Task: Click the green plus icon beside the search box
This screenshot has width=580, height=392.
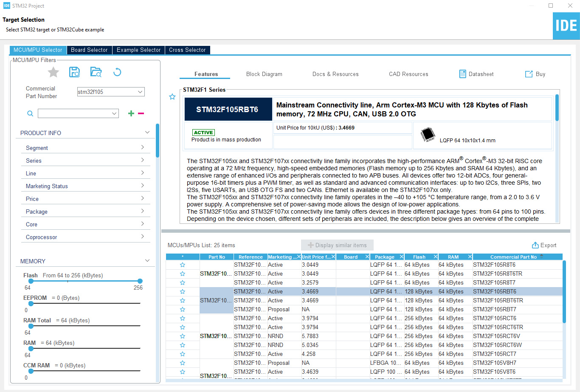Action: click(131, 113)
